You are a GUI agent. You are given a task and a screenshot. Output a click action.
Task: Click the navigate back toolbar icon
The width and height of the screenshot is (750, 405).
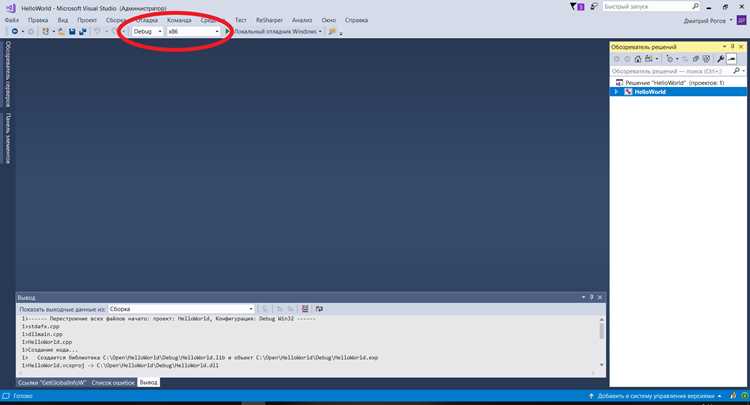click(15, 31)
